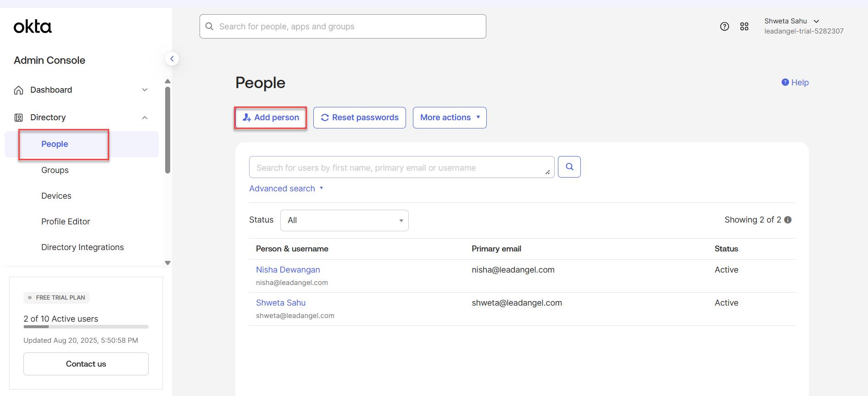
Task: Select Groups in the Directory menu
Action: click(x=55, y=170)
